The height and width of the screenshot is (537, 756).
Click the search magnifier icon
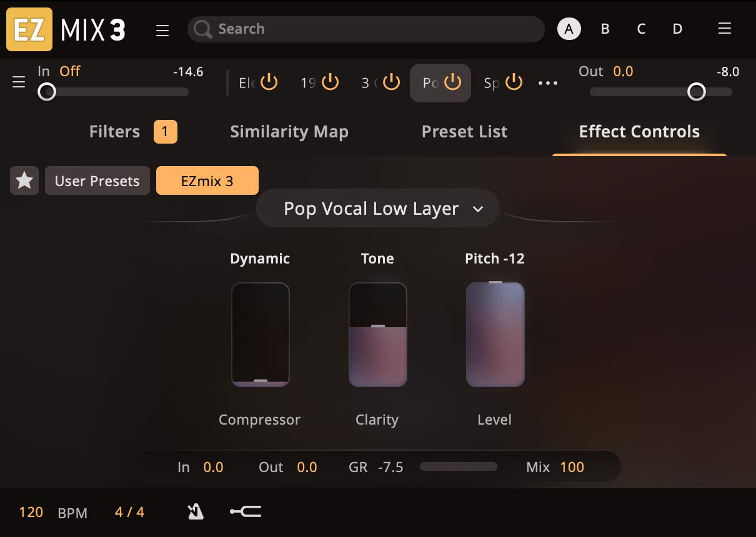(201, 29)
